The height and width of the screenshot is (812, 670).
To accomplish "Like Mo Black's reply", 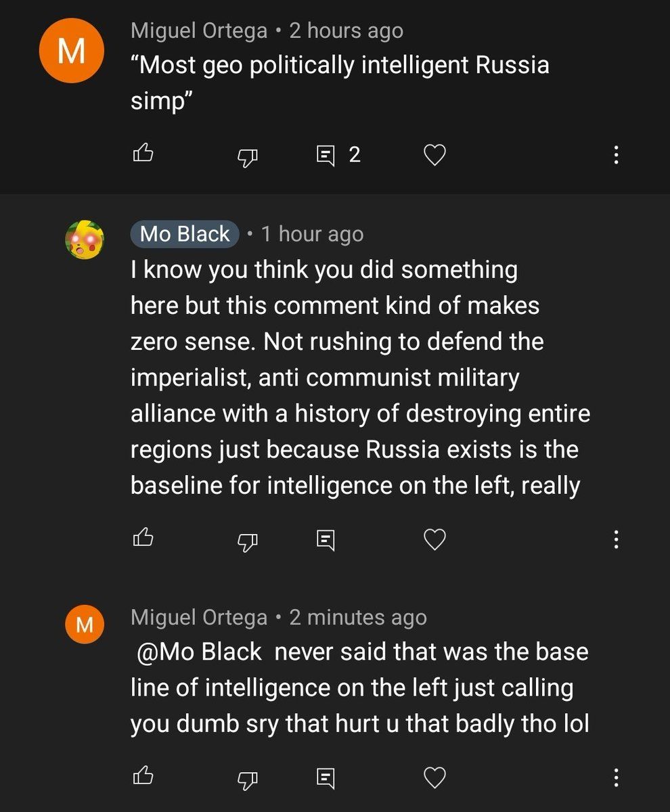I will [x=142, y=539].
